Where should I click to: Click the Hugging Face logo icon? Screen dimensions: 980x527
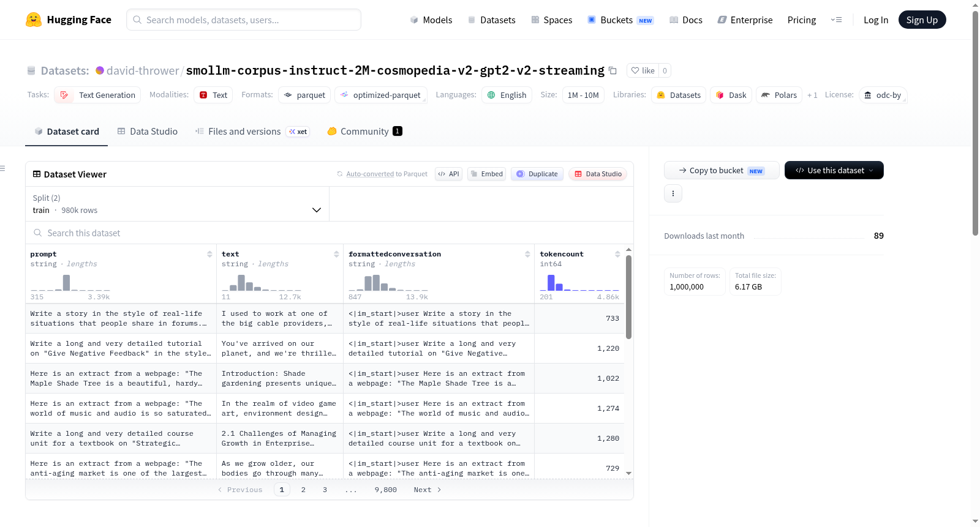click(x=34, y=20)
